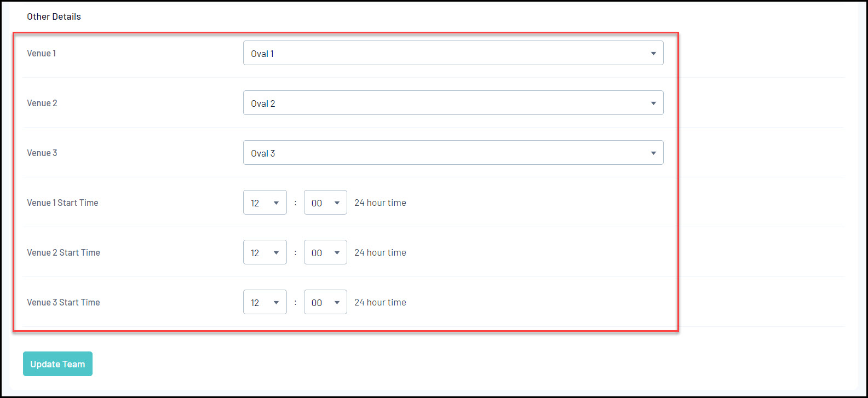The image size is (868, 398).
Task: Open the Venue 1 dropdown showing Oval 1
Action: coord(453,53)
